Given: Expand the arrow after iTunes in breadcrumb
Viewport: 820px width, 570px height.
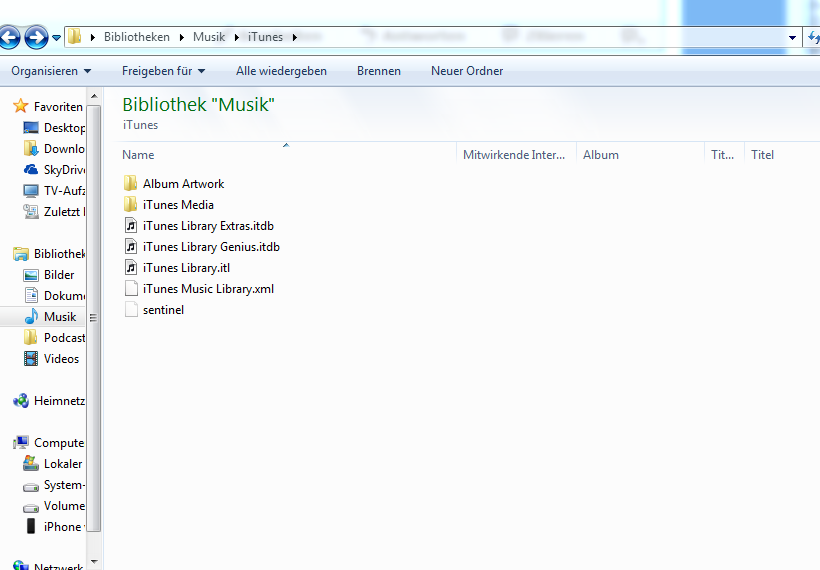Looking at the screenshot, I should (x=294, y=38).
